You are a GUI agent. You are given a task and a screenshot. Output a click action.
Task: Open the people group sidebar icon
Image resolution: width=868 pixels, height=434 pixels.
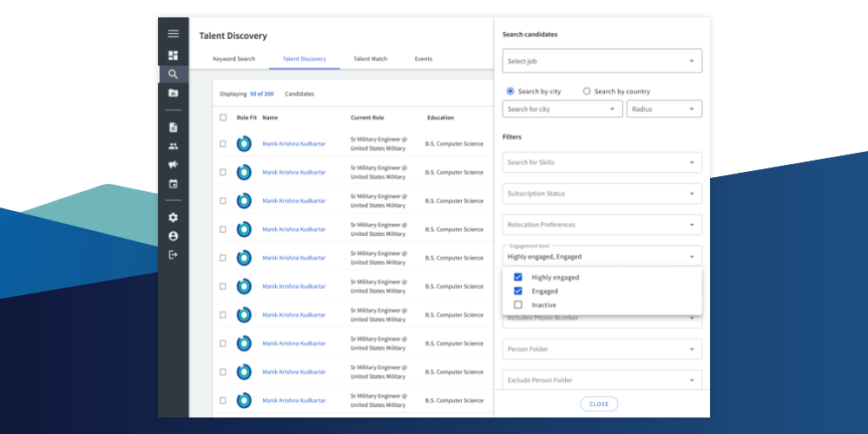(x=173, y=146)
